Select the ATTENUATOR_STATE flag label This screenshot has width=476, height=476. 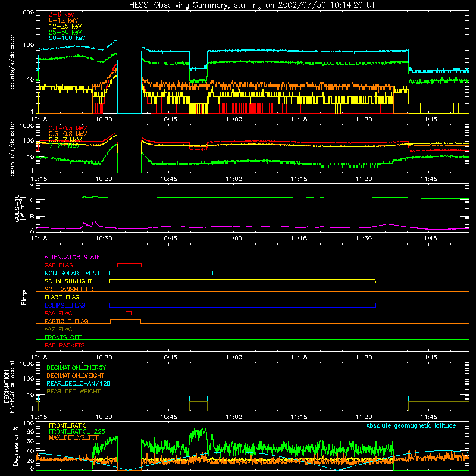tap(72, 258)
